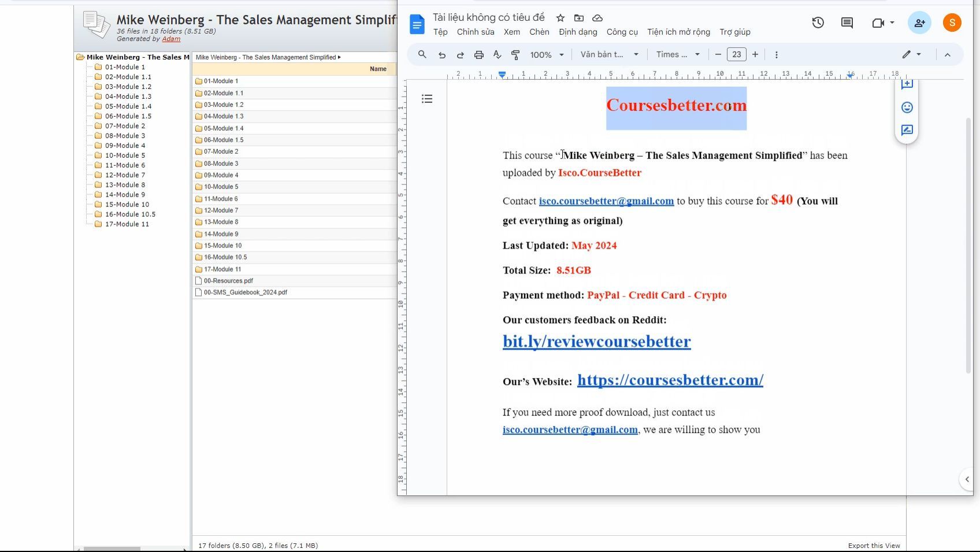Collapse the toolbar with the chevron arrow

(948, 55)
